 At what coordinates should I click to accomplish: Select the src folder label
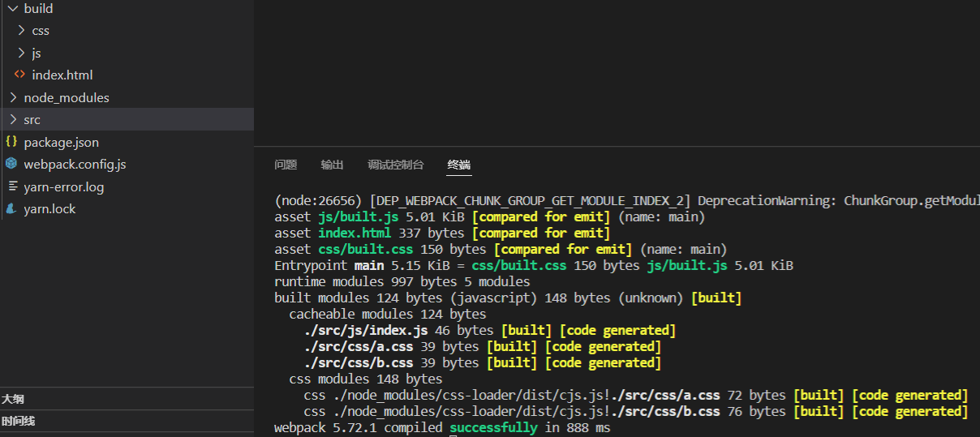(x=32, y=119)
